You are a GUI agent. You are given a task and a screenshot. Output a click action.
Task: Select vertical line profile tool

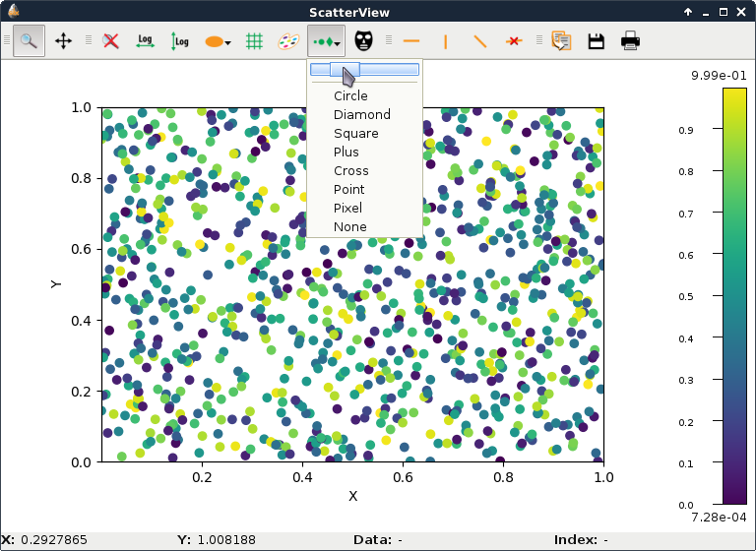pyautogui.click(x=446, y=41)
